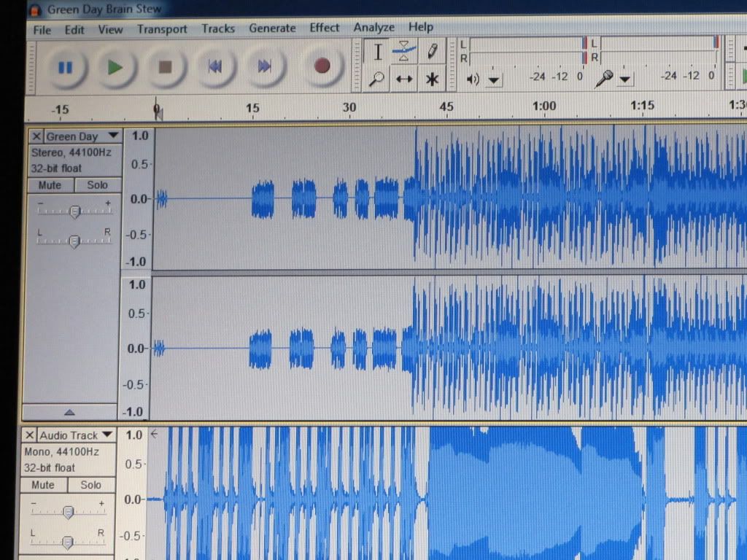Screen dimensions: 747x560
Task: Select the I-beam Selection tool
Action: coord(377,52)
